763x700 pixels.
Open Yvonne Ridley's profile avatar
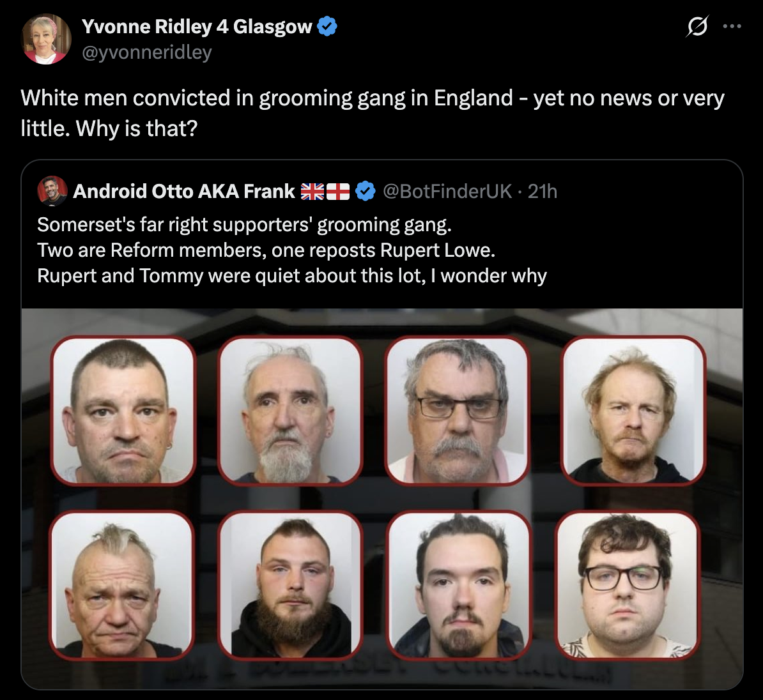46,39
